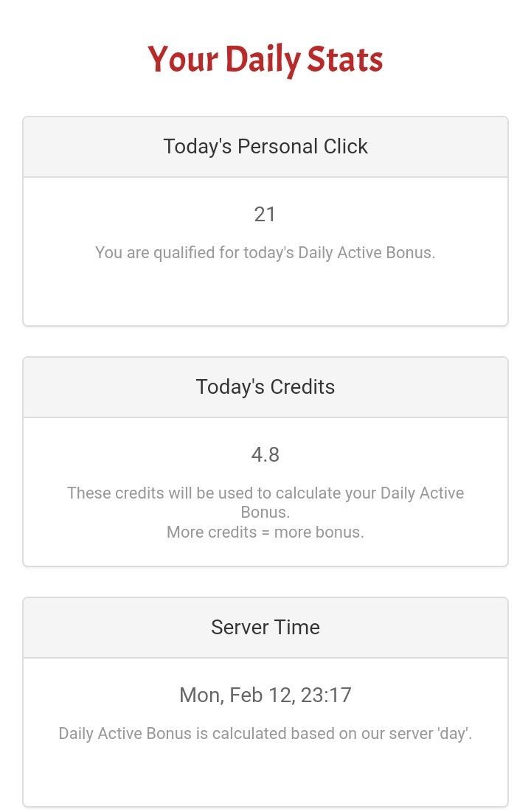Click the Daily Active Bonus qualification message
This screenshot has height=812, width=531.
click(x=265, y=253)
